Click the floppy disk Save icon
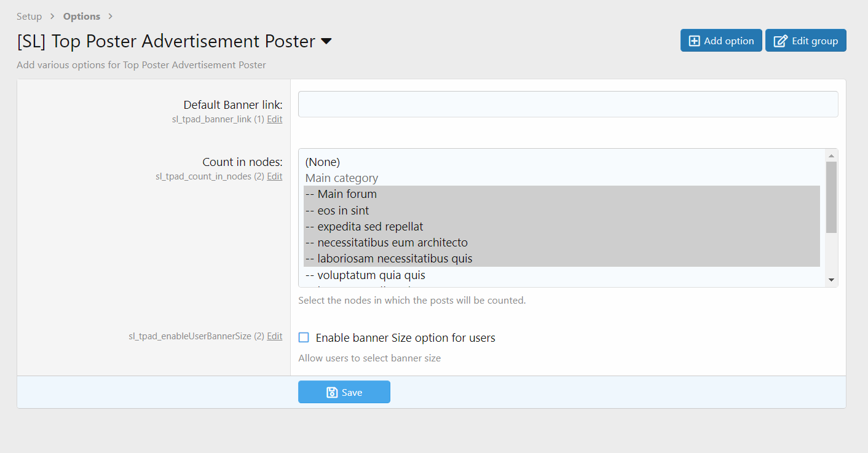This screenshot has width=868, height=453. 332,393
